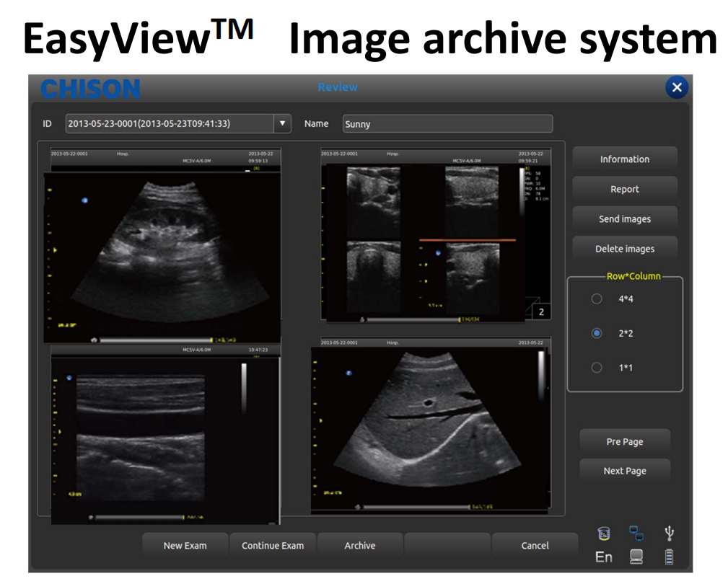Viewport: 728px width, 584px height.
Task: Go to the Next Page
Action: (x=625, y=471)
